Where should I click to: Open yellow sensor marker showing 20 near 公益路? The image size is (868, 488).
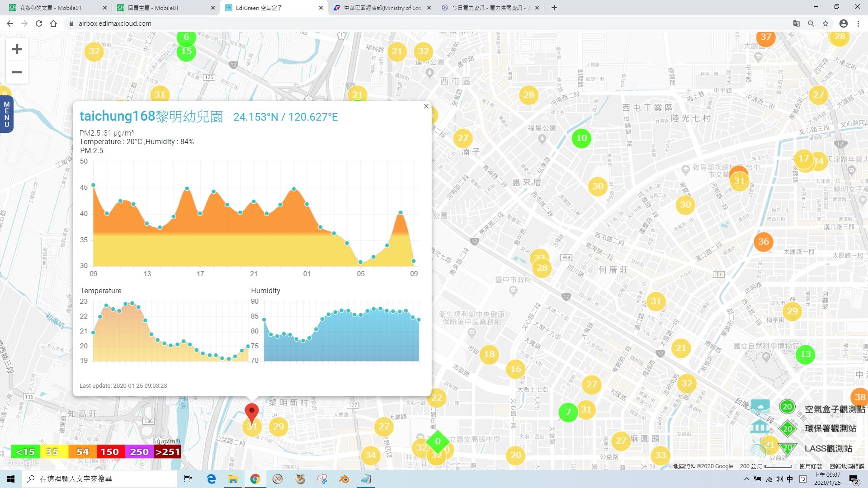[516, 455]
